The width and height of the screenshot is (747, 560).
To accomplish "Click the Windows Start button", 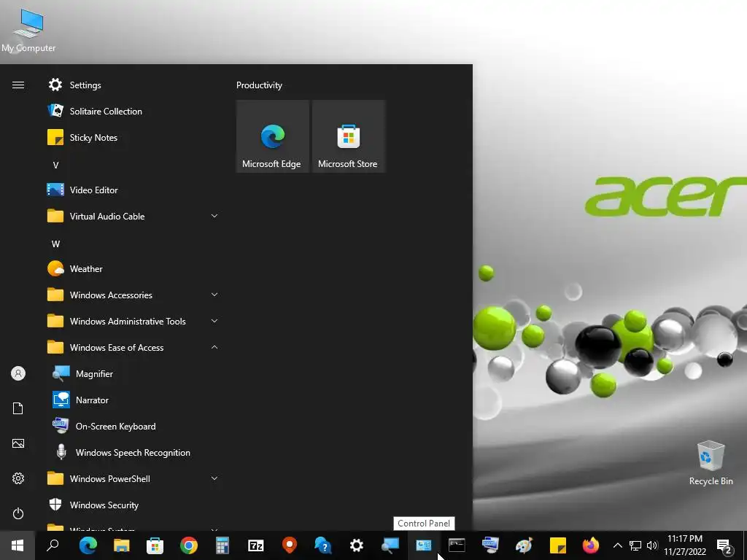I will pyautogui.click(x=18, y=545).
